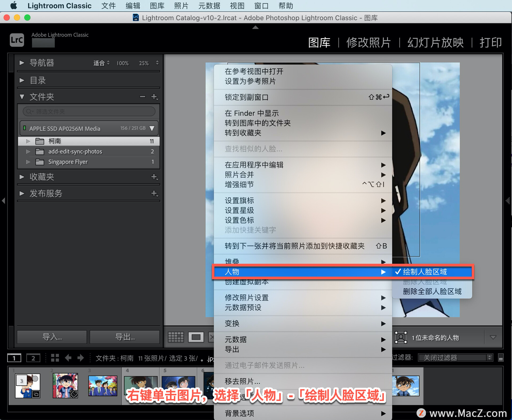Open the Apple menu
512x420 pixels.
(13, 6)
